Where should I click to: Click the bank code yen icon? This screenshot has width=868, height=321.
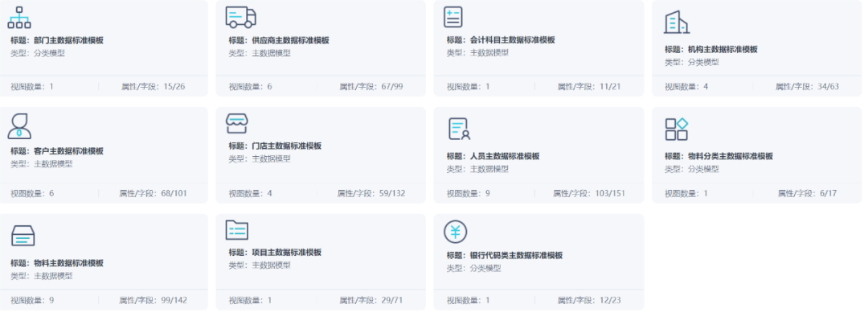(x=456, y=232)
